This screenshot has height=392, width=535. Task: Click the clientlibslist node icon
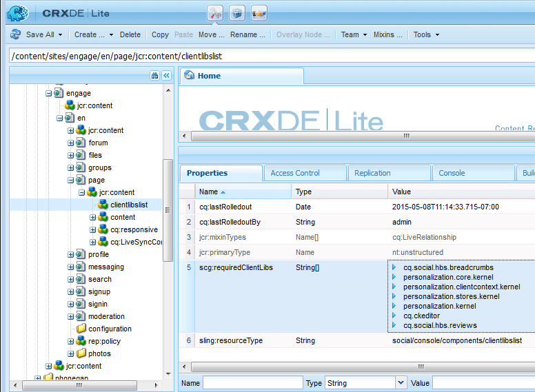(103, 205)
